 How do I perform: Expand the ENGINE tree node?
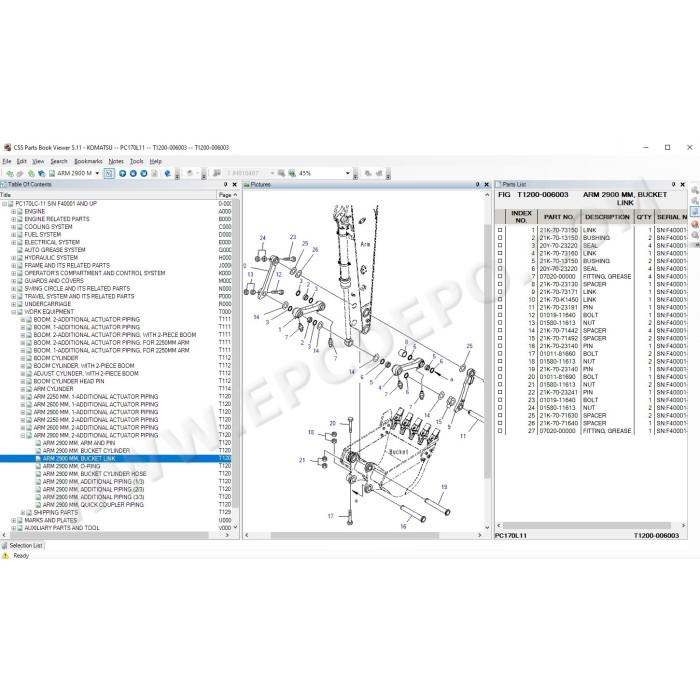click(13, 211)
